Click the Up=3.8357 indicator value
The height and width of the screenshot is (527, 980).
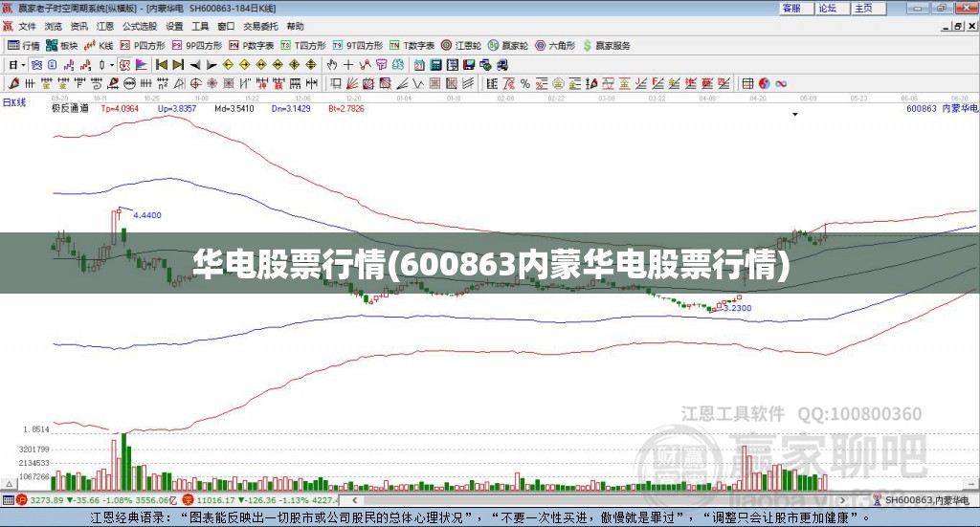point(177,108)
